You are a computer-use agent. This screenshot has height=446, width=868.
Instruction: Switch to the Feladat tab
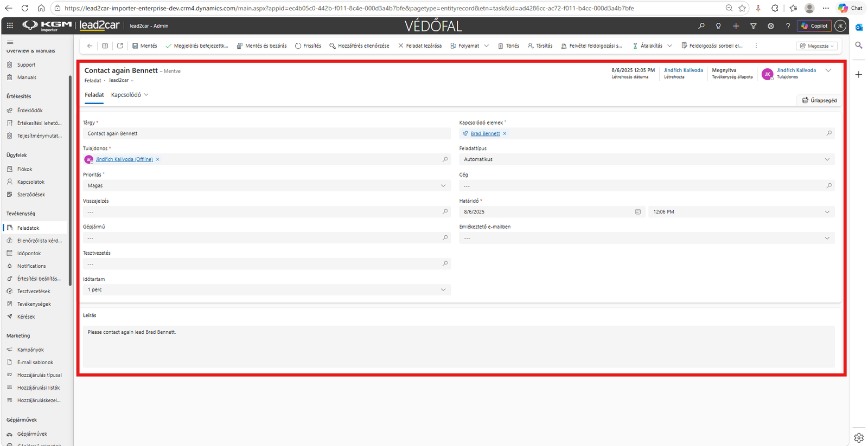pyautogui.click(x=94, y=95)
